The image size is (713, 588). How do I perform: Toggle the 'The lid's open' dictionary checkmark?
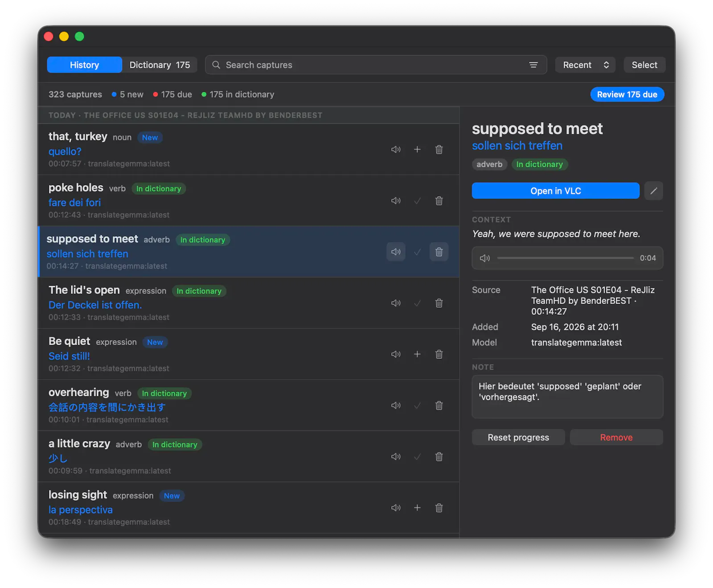pos(417,303)
